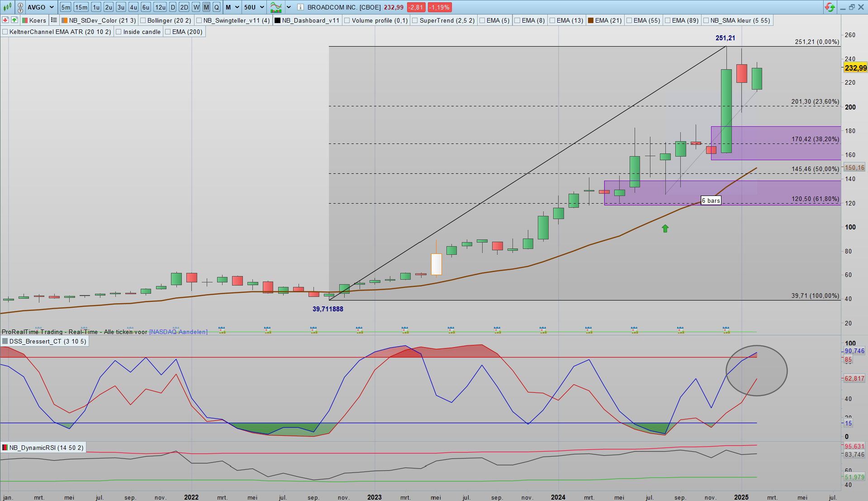
Task: Open the M timeframe dropdown
Action: pyautogui.click(x=237, y=7)
